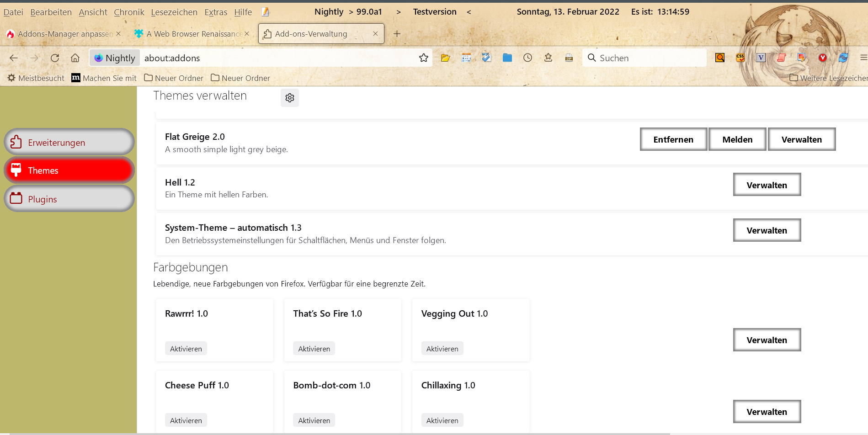Activate the That's So Fire colorway

(x=314, y=349)
